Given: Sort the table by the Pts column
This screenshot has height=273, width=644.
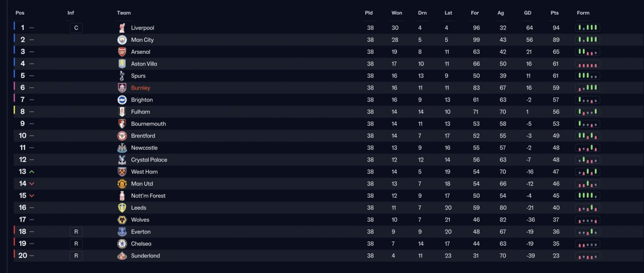Looking at the screenshot, I should (x=554, y=13).
